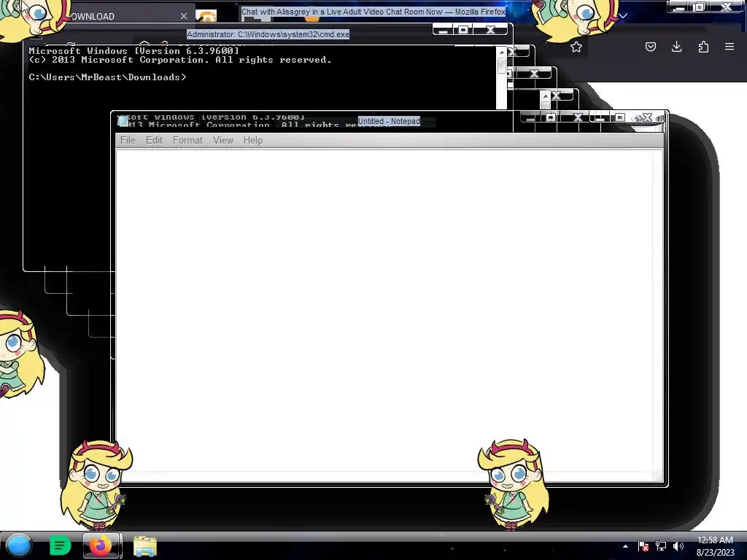
Task: Open the green chat app taskbar icon
Action: [x=60, y=545]
